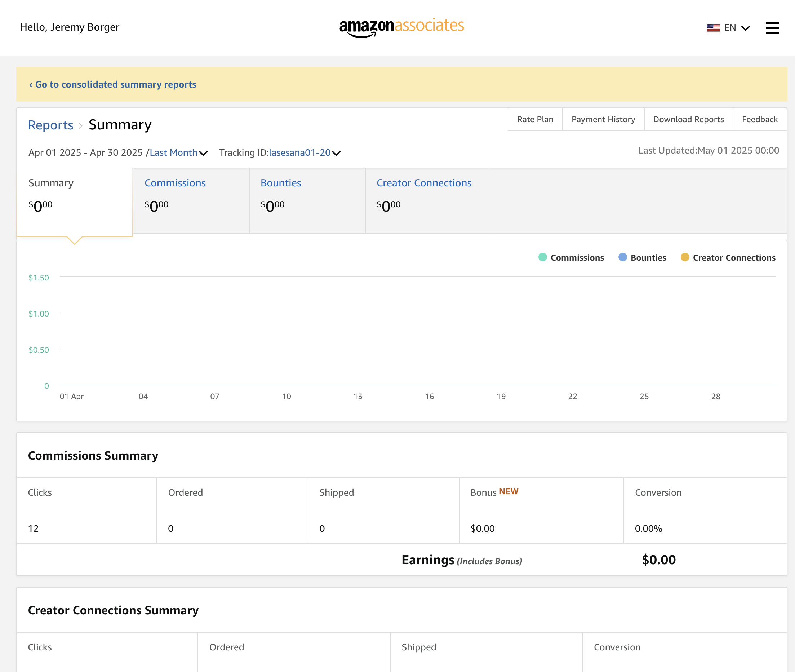The image size is (795, 672).
Task: Click the Shipped header in Commissions Summary
Action: point(337,492)
